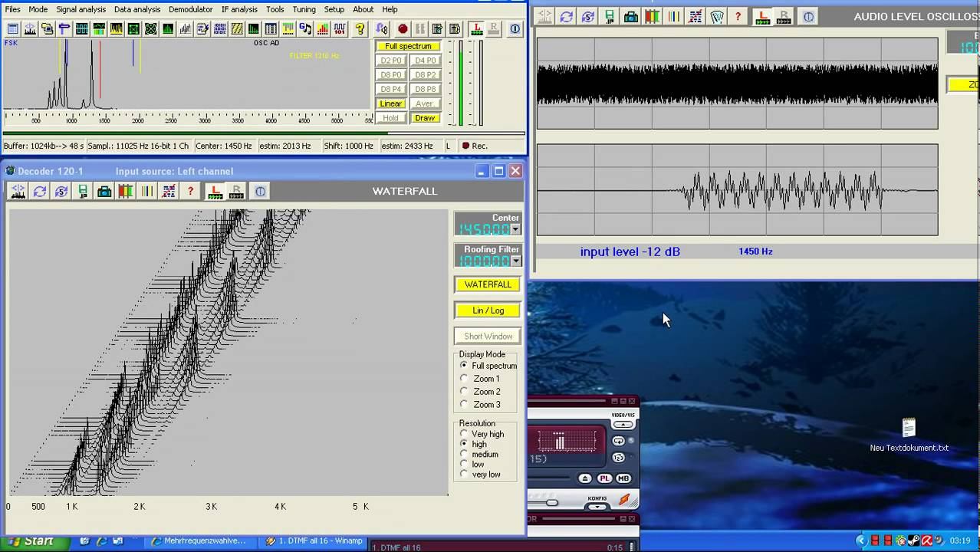980x552 pixels.
Task: Select the high resolution radio button
Action: coord(464,444)
